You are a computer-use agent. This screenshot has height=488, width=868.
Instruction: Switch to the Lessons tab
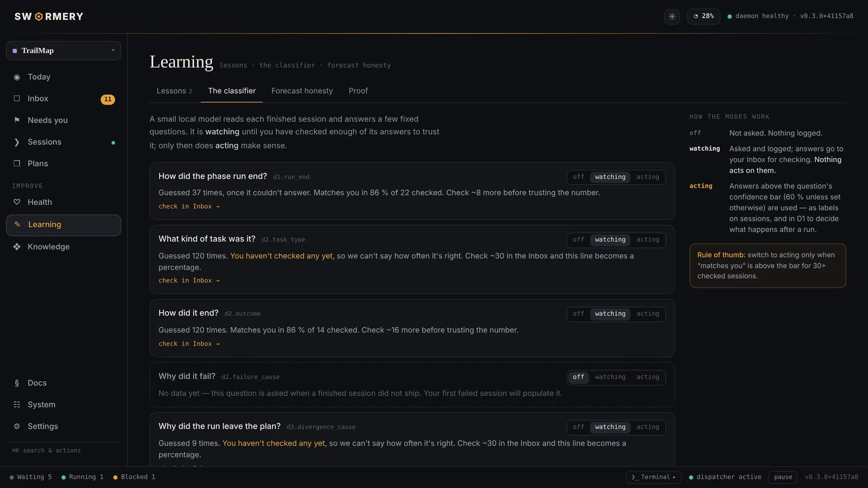[174, 91]
